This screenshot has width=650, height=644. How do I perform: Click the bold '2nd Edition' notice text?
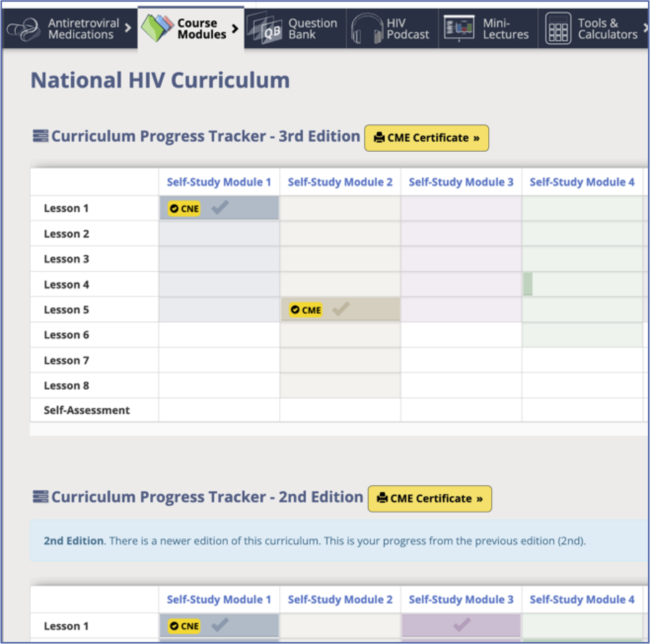coord(74,541)
